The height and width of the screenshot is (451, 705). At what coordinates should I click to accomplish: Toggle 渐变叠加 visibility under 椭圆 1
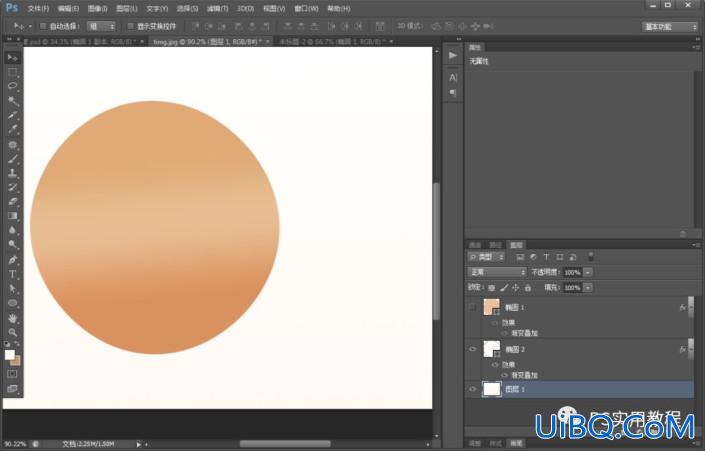tap(504, 333)
